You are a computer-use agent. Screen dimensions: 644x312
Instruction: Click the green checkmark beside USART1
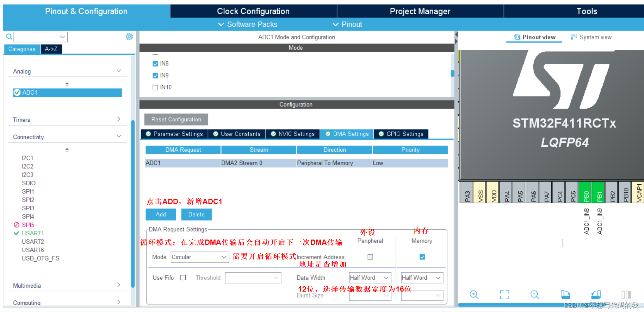point(16,233)
